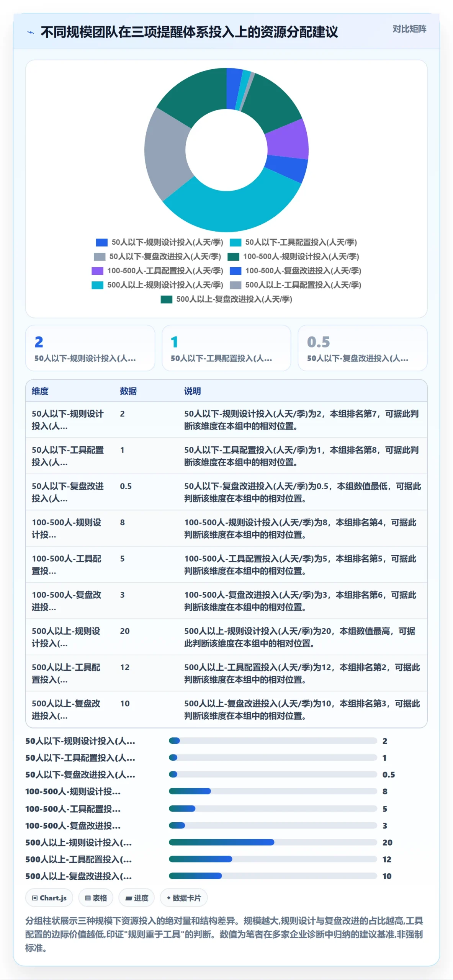453x980 pixels.
Task: Click progress bar with value 1
Action: [x=273, y=758]
